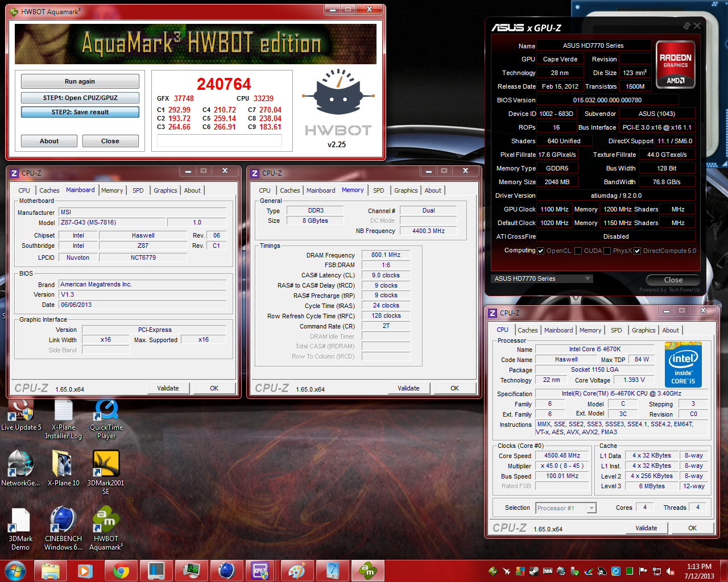The image size is (728, 582).
Task: Click STEP1: Open CPUZ/GPUZ button
Action: (x=80, y=98)
